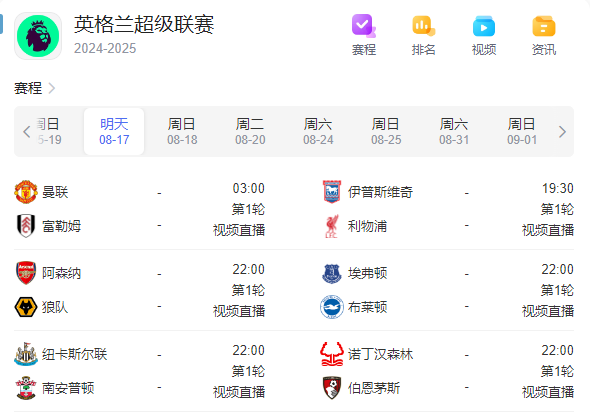Select the 周日 08-18 date tab
Image resolution: width=590 pixels, height=412 pixels.
(x=182, y=131)
